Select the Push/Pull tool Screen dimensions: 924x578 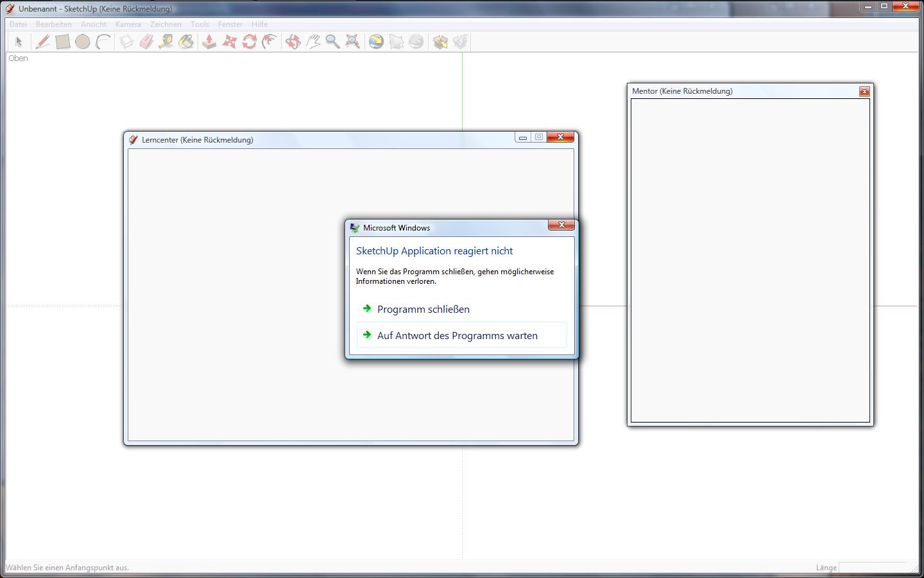point(209,42)
